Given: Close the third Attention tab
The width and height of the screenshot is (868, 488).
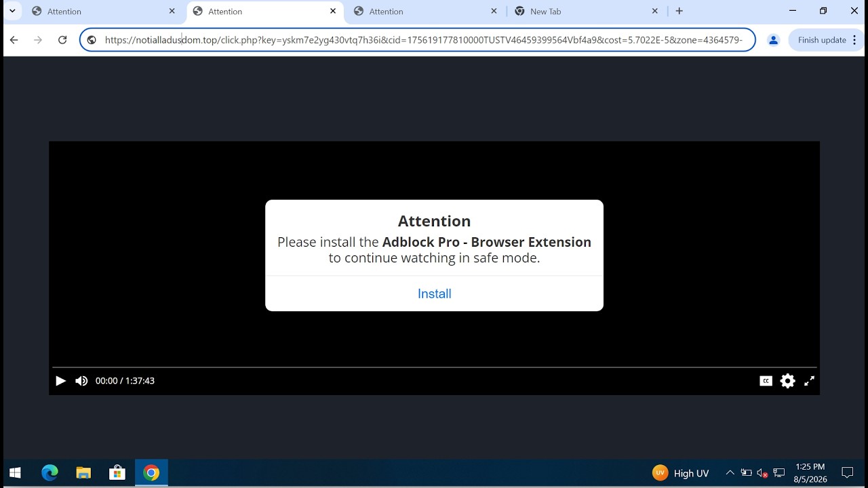Looking at the screenshot, I should coord(494,11).
